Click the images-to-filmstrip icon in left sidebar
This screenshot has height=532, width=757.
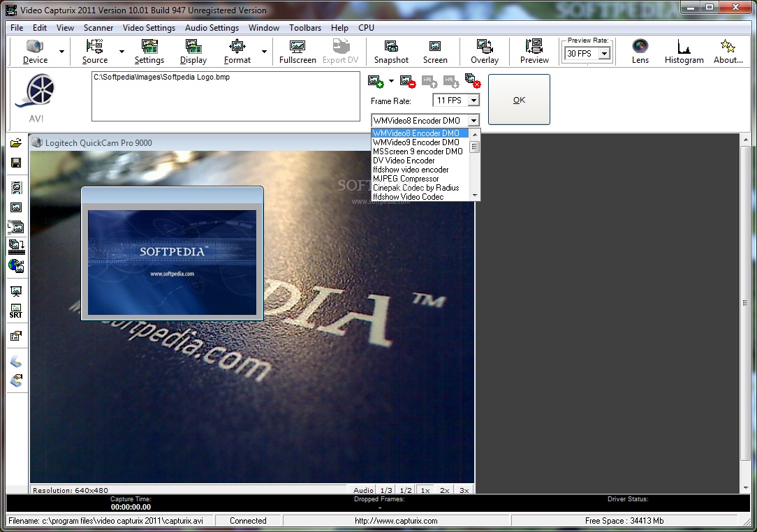coord(16,246)
